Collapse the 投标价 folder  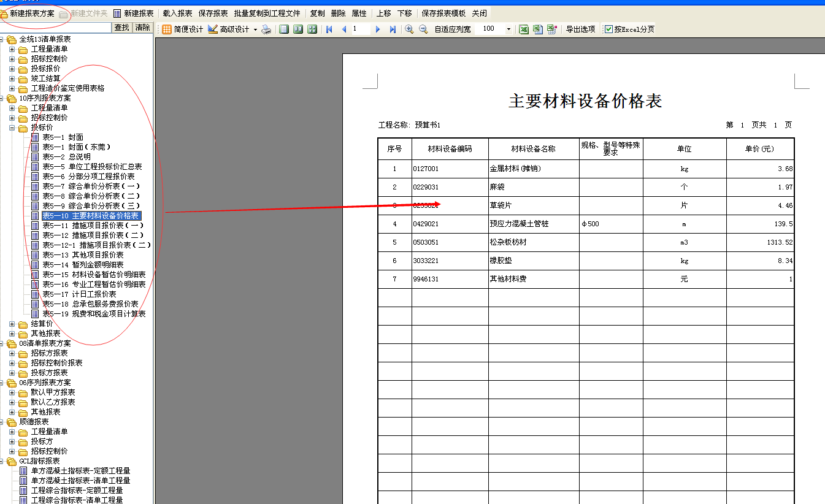click(12, 128)
